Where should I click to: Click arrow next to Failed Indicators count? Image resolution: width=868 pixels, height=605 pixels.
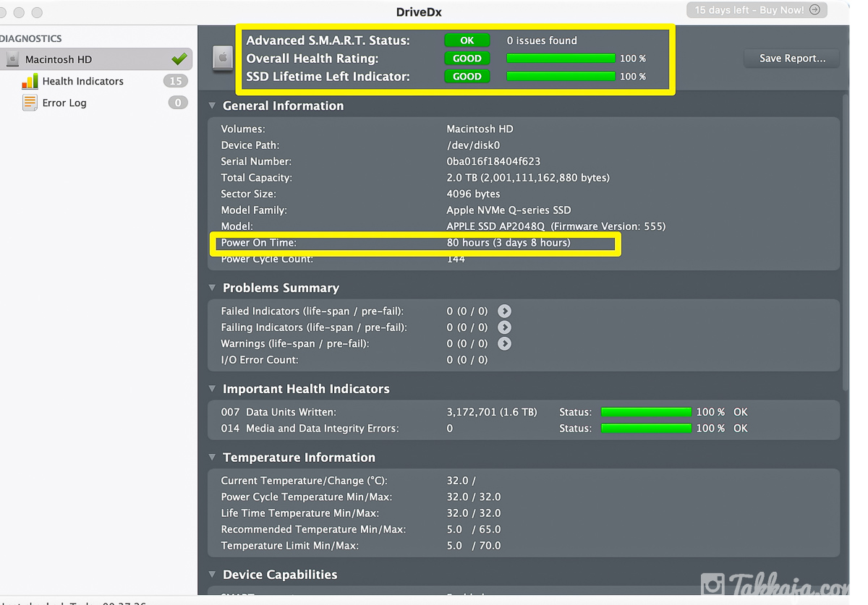tap(504, 311)
